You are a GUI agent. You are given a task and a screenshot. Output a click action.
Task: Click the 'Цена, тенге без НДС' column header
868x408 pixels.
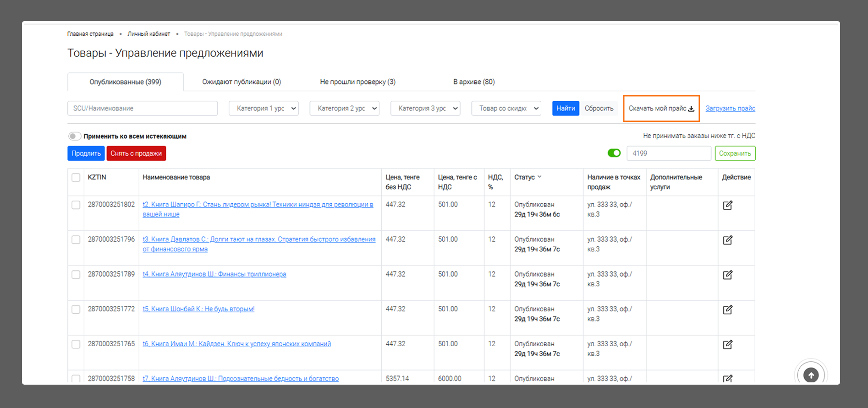click(x=402, y=182)
